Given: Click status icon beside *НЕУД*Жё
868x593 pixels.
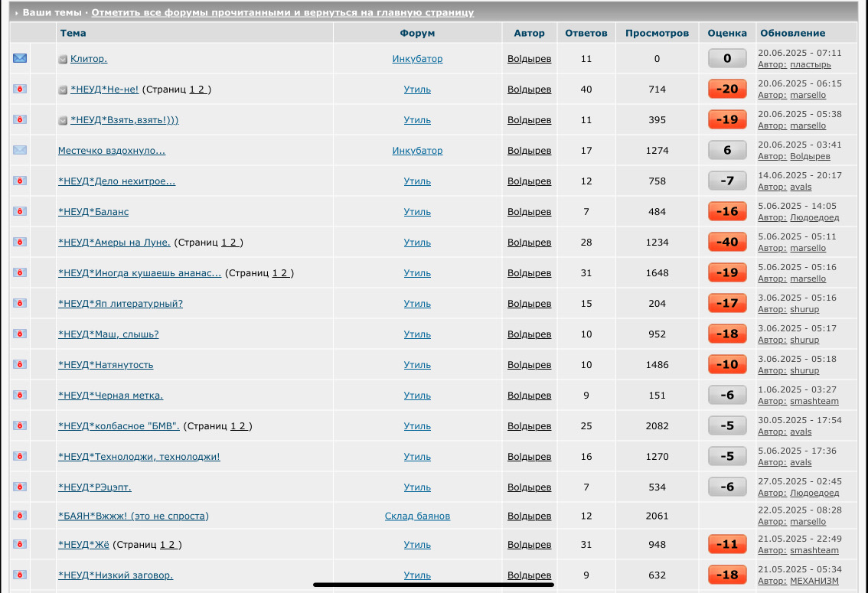Looking at the screenshot, I should coord(20,544).
